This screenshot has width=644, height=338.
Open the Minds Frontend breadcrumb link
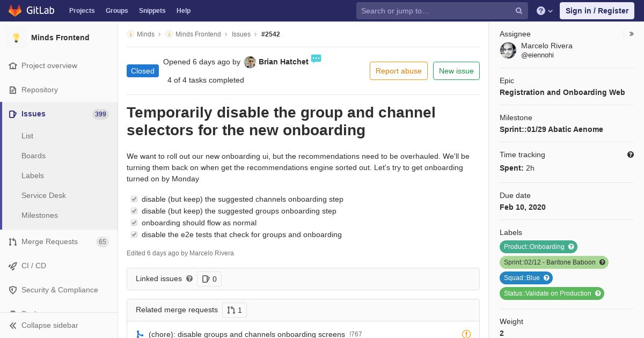click(x=198, y=34)
